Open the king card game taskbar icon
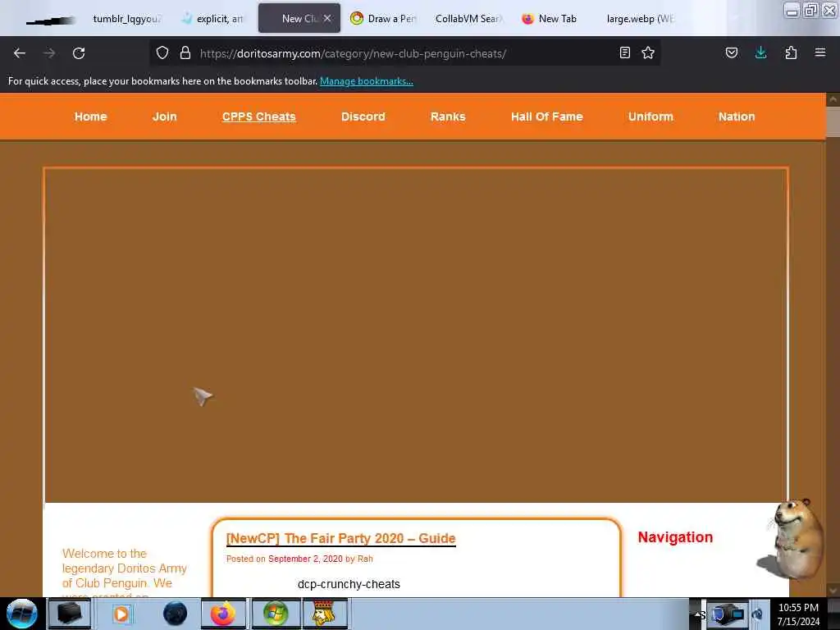Viewport: 840px width, 630px height. coord(323,614)
